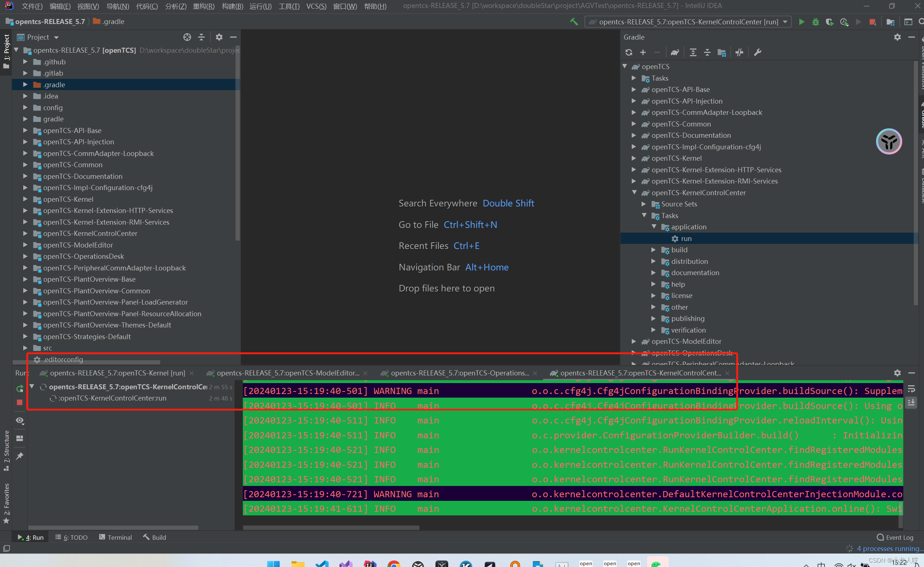Click the Debug bug icon

pos(815,22)
